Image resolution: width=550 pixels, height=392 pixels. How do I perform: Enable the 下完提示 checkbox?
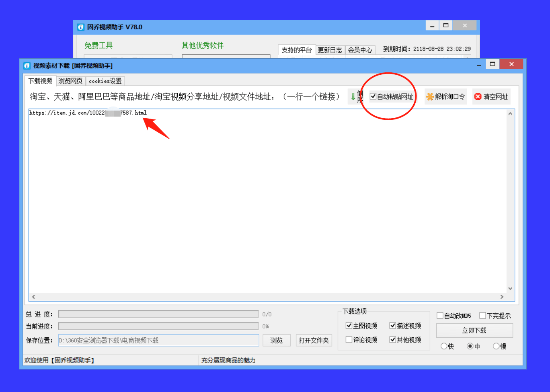tap(482, 316)
